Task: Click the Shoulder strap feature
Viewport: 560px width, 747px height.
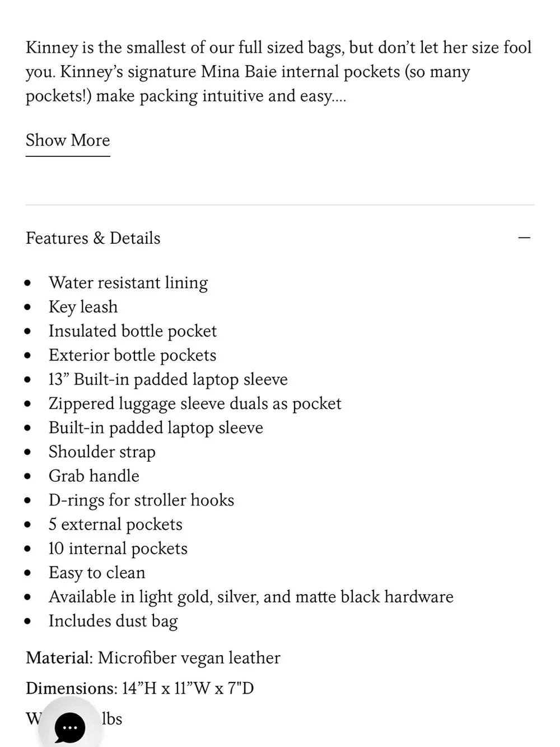Action: pos(102,452)
